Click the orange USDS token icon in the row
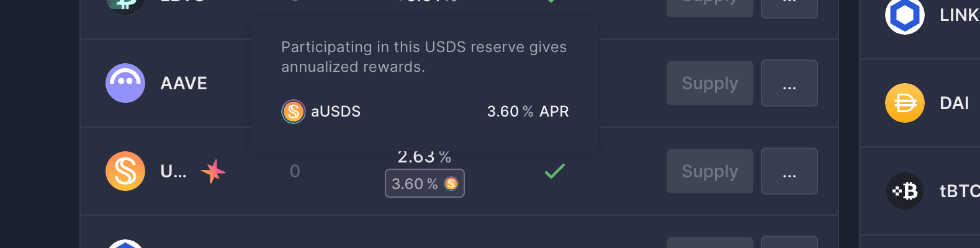Image resolution: width=980 pixels, height=248 pixels. point(125,171)
